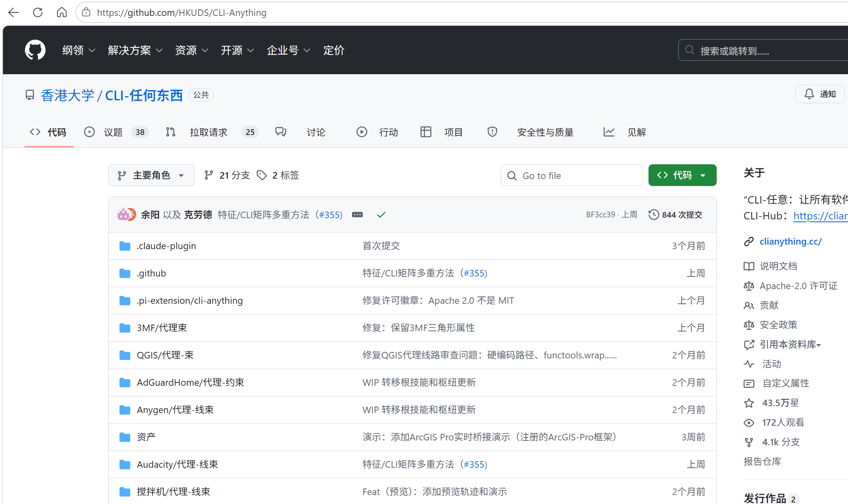The image size is (848, 504).
Task: Click the commit author avatars
Action: pos(126,214)
